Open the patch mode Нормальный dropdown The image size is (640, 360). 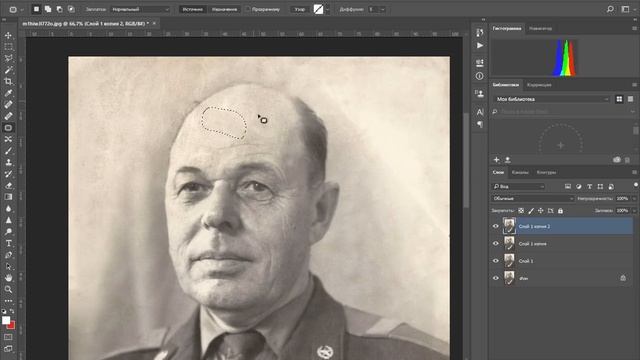pos(140,9)
